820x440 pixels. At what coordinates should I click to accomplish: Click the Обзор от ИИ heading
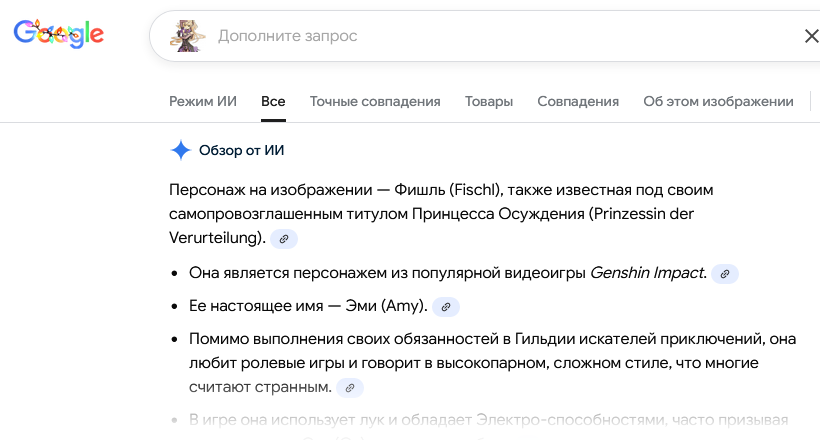pos(242,150)
